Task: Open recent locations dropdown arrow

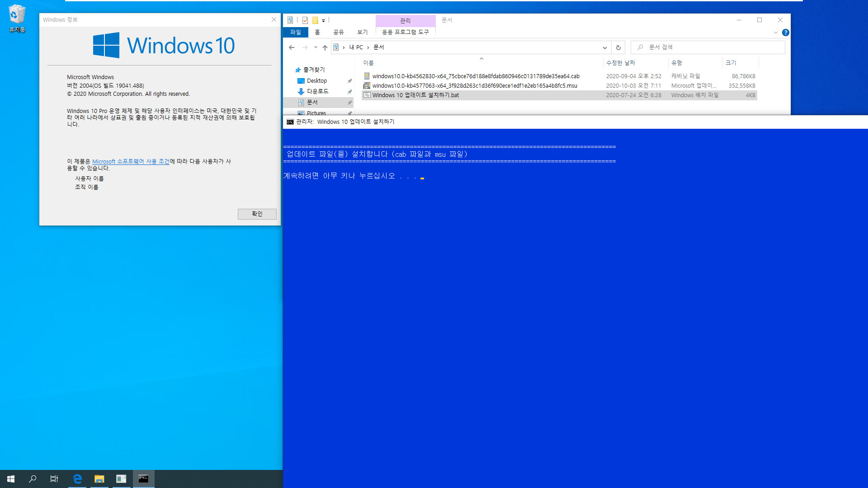Action: click(x=316, y=47)
